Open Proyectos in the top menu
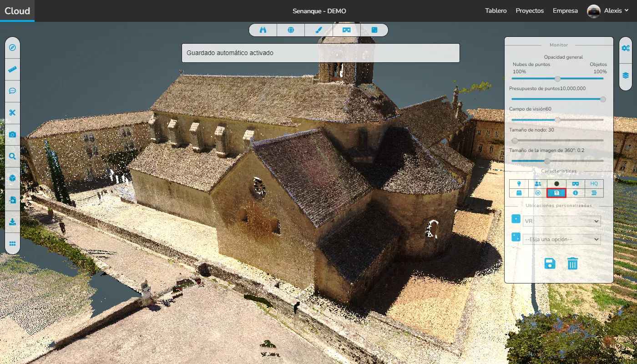The width and height of the screenshot is (637, 364). [530, 11]
